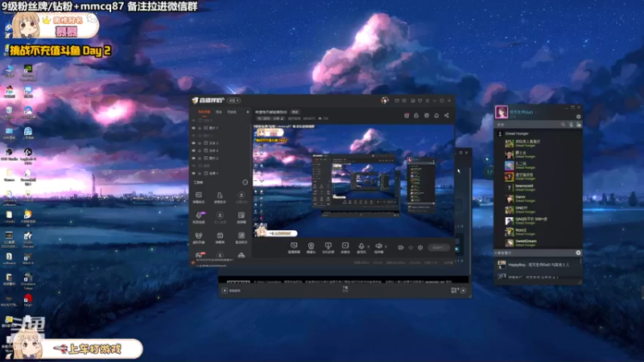This screenshot has width=644, height=362.
Task: Open the mode dropdown beside the app logo
Action: [x=233, y=101]
